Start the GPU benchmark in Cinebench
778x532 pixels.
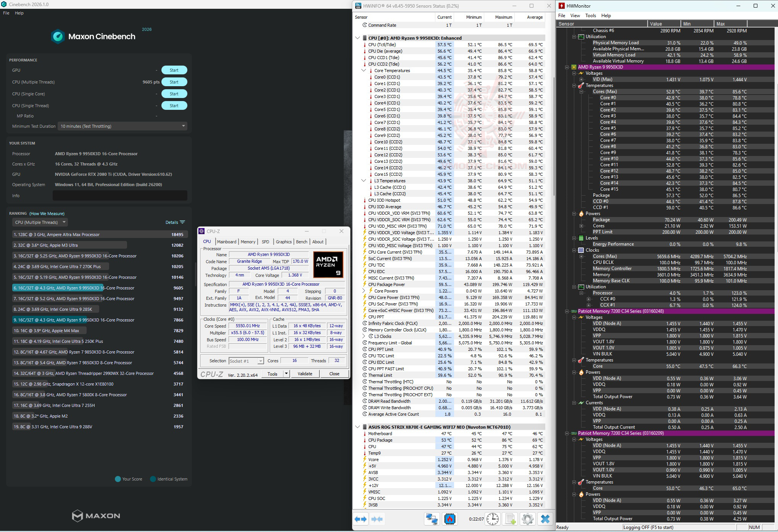tap(174, 70)
